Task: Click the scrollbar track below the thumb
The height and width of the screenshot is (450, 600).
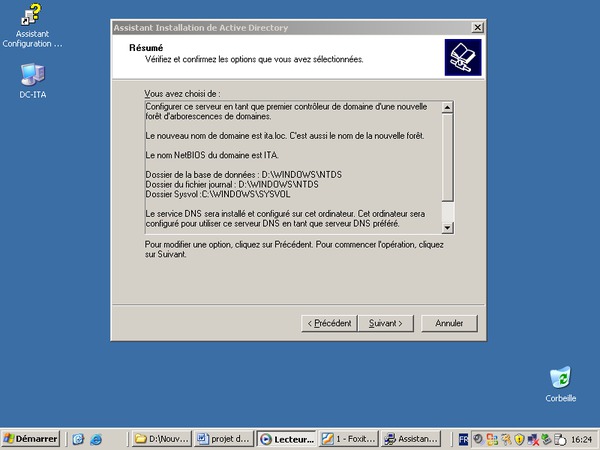Action: 447,212
